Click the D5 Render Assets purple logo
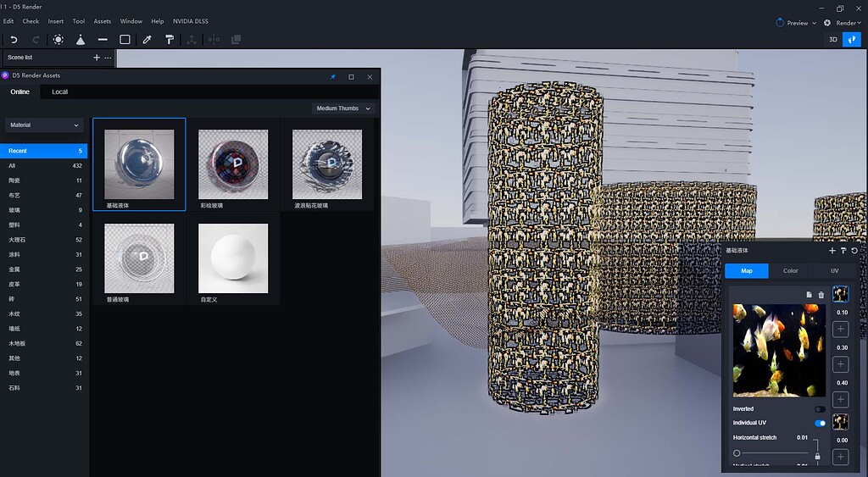 click(x=6, y=75)
